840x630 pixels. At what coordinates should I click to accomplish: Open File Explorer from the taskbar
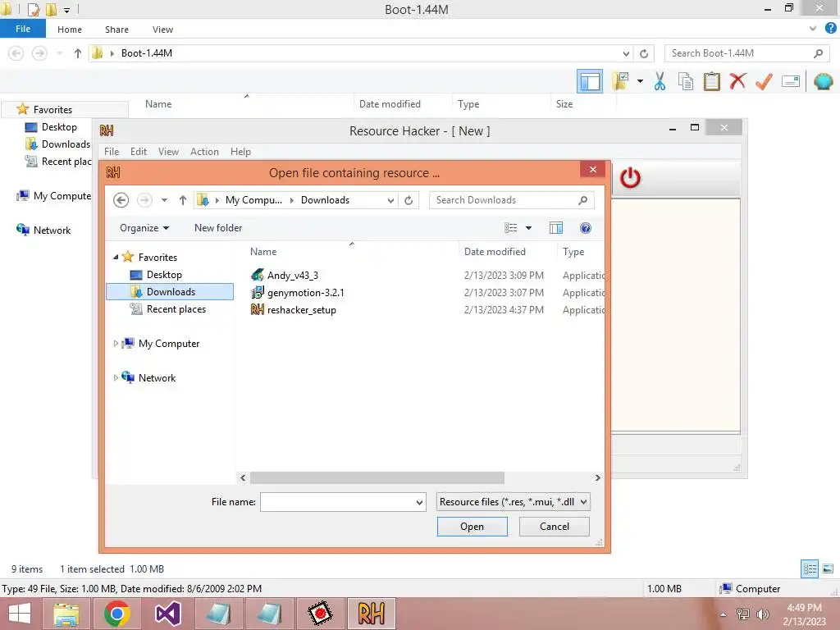pos(66,614)
